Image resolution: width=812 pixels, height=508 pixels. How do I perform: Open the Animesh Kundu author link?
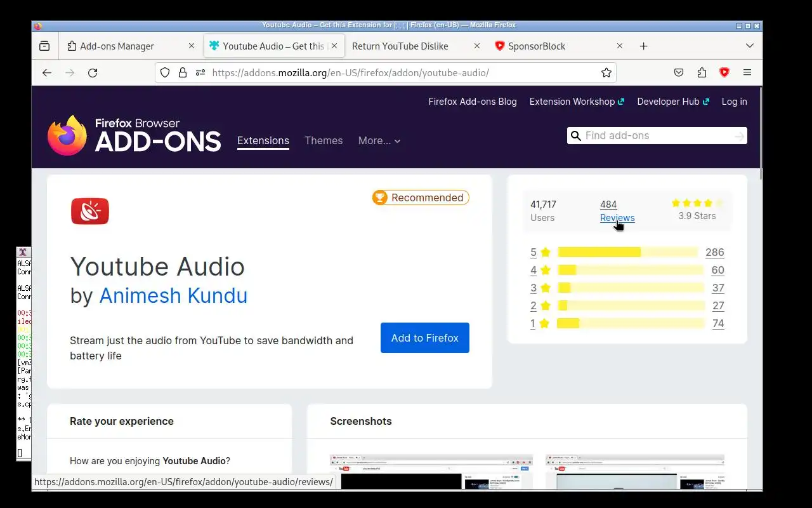(173, 295)
